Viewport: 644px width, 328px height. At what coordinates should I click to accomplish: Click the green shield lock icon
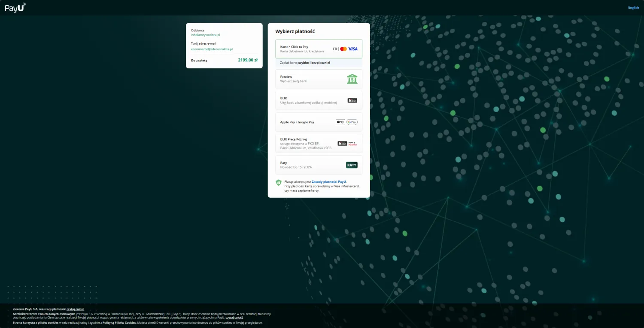(x=279, y=183)
